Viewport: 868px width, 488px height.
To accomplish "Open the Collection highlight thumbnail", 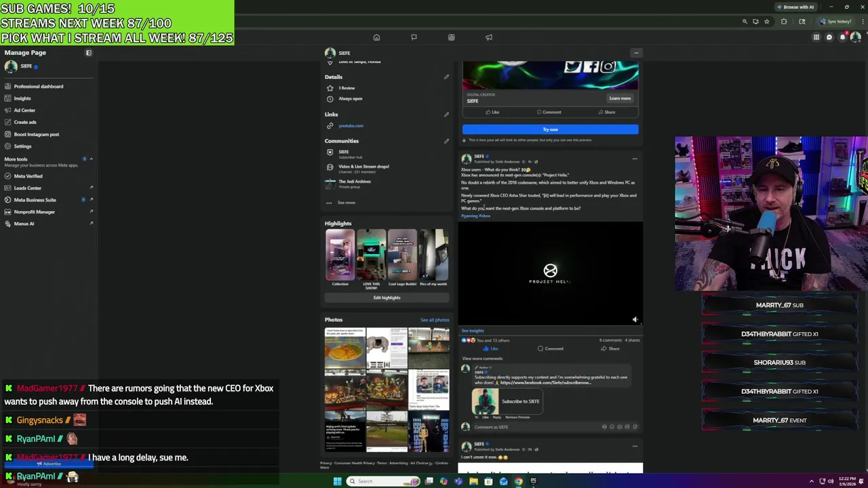I will (340, 256).
